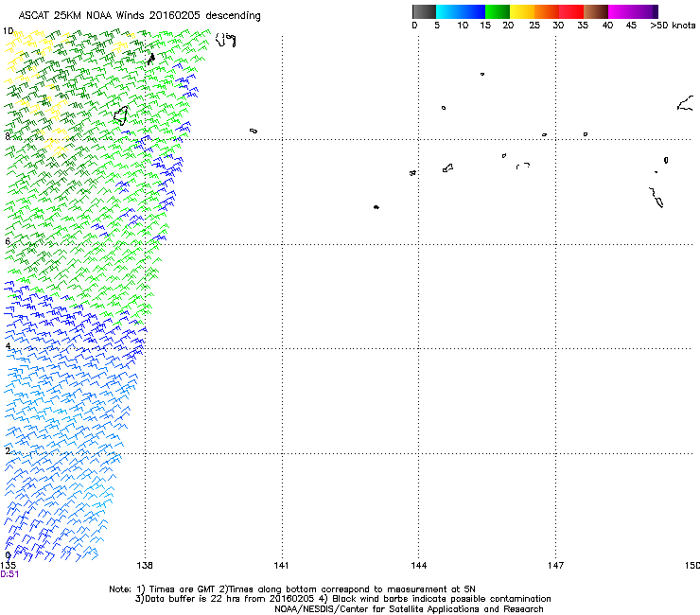Viewport: 700px width, 615px height.
Task: Click the '35' legend scale number
Action: click(x=583, y=26)
